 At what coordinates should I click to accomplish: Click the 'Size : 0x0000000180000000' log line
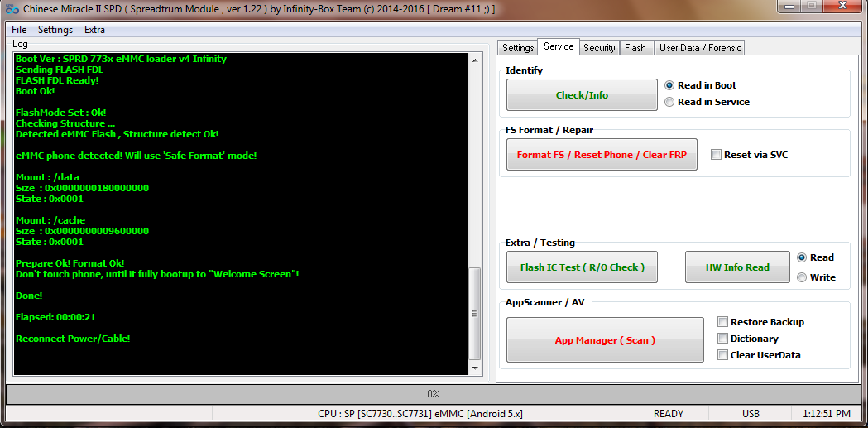[x=83, y=188]
